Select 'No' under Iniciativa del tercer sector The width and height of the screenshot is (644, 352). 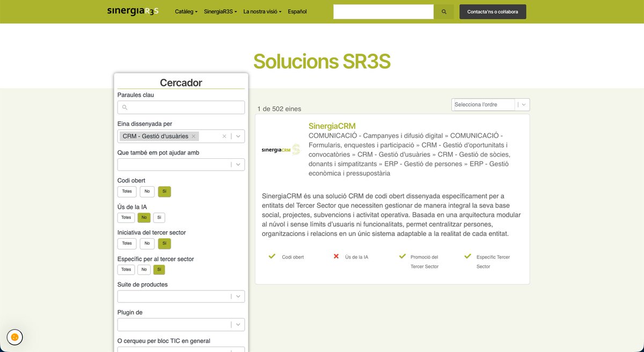pyautogui.click(x=147, y=244)
